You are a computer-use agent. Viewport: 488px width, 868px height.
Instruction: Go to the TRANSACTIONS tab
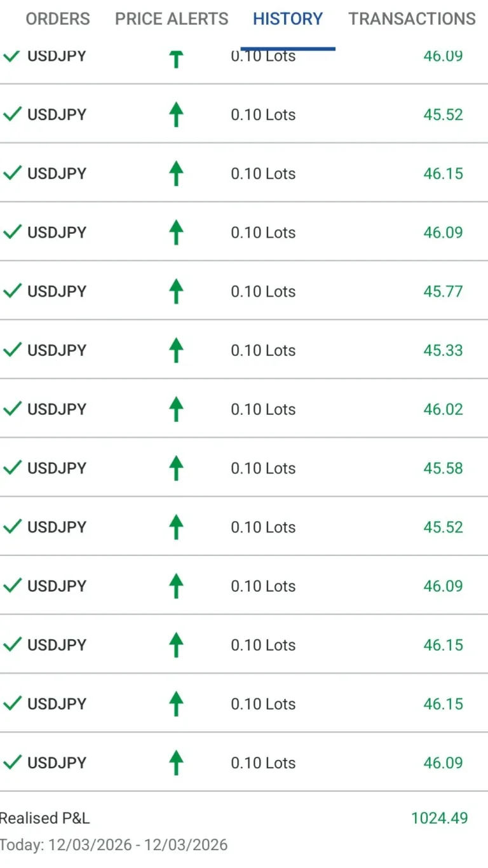pos(412,19)
